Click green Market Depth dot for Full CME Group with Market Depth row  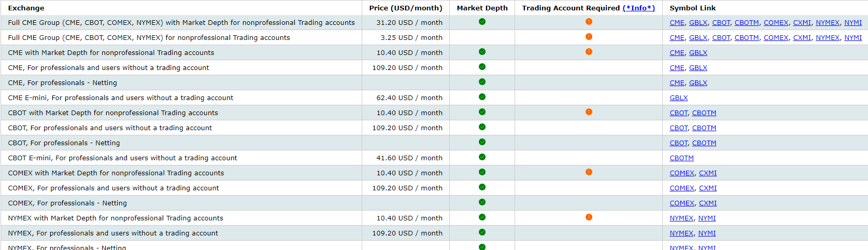tap(482, 22)
